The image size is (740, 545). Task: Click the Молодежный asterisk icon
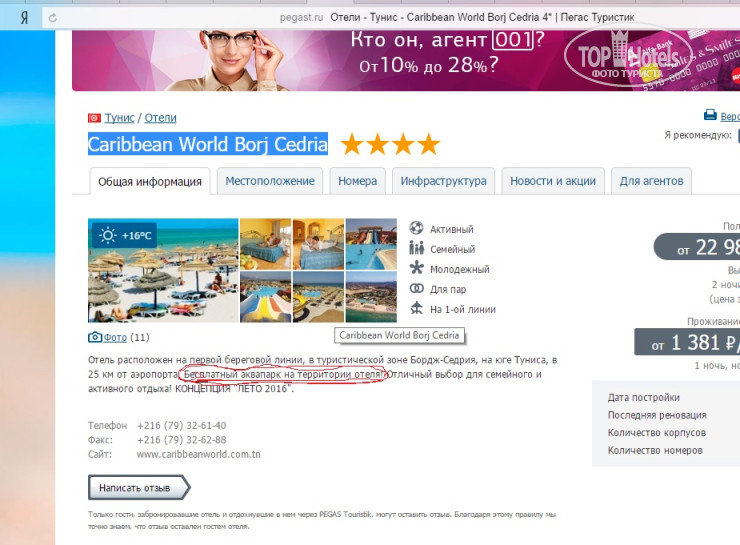point(417,269)
